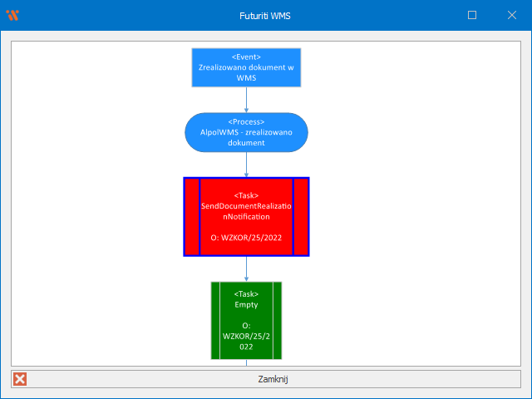
Task: Select the AlpolWMS process node
Action: click(x=246, y=132)
